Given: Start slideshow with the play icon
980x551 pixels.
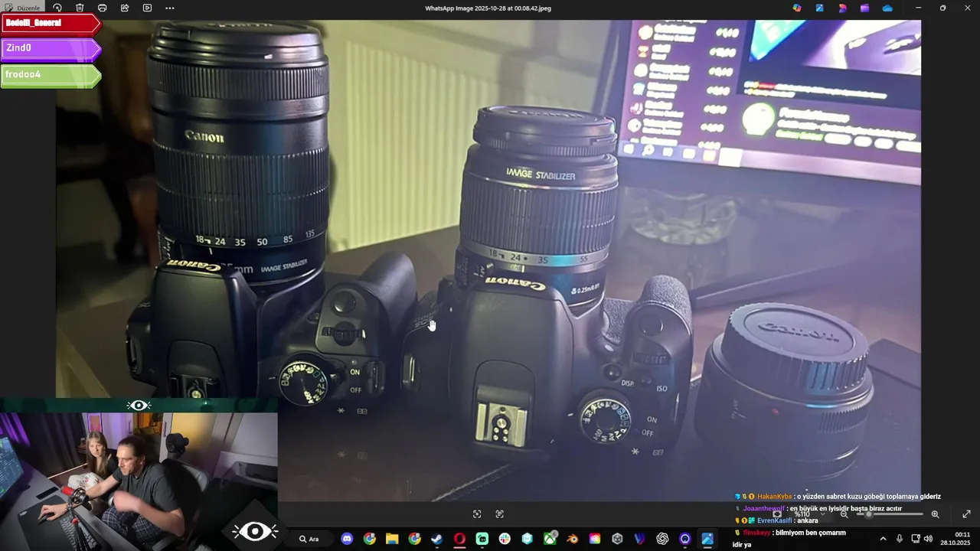Looking at the screenshot, I should [x=147, y=8].
